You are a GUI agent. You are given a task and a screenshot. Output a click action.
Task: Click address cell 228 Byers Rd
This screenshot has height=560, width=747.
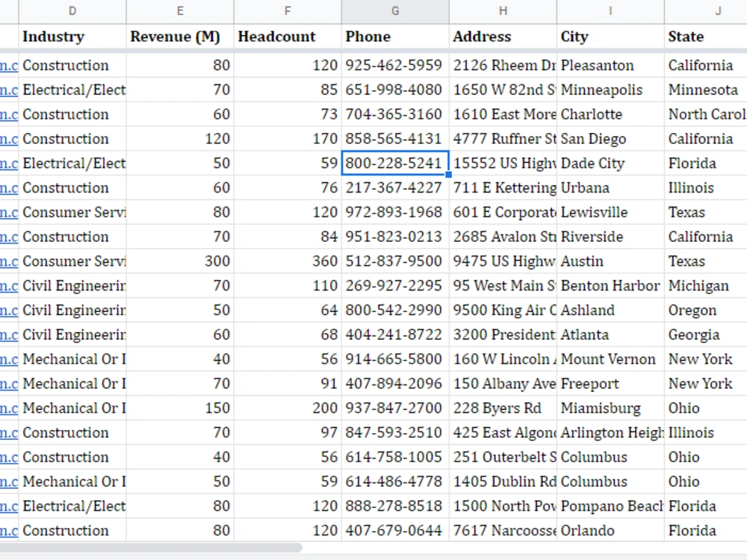503,408
